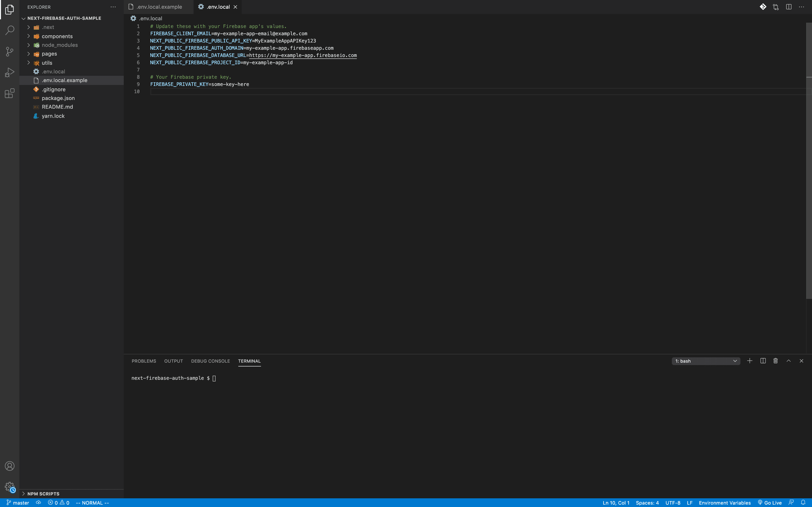Open the Search view in the sidebar
Image resolution: width=812 pixels, height=507 pixels.
click(x=9, y=30)
